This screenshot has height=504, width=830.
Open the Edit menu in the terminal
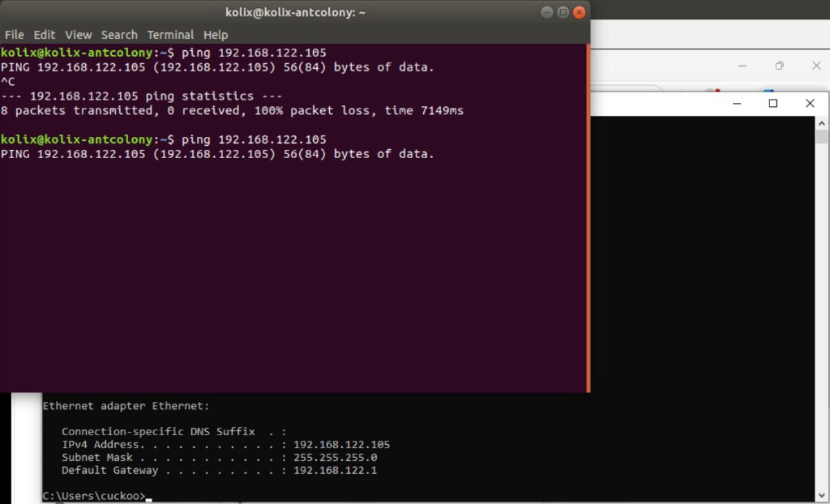click(45, 35)
